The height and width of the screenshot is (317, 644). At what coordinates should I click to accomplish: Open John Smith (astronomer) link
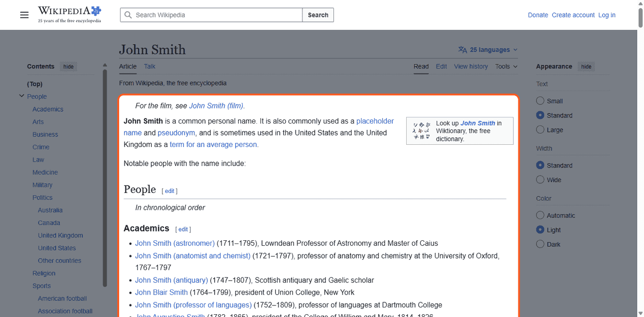pyautogui.click(x=175, y=243)
